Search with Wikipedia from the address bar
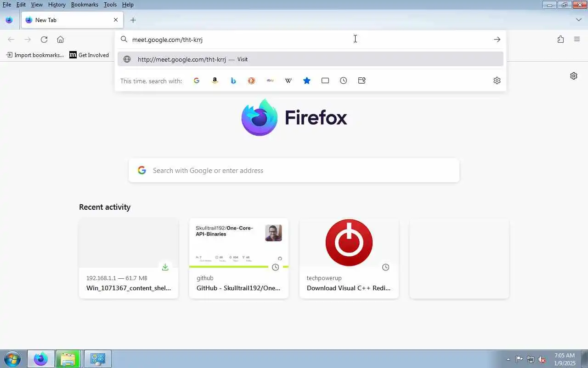The height and width of the screenshot is (368, 588). pyautogui.click(x=288, y=80)
